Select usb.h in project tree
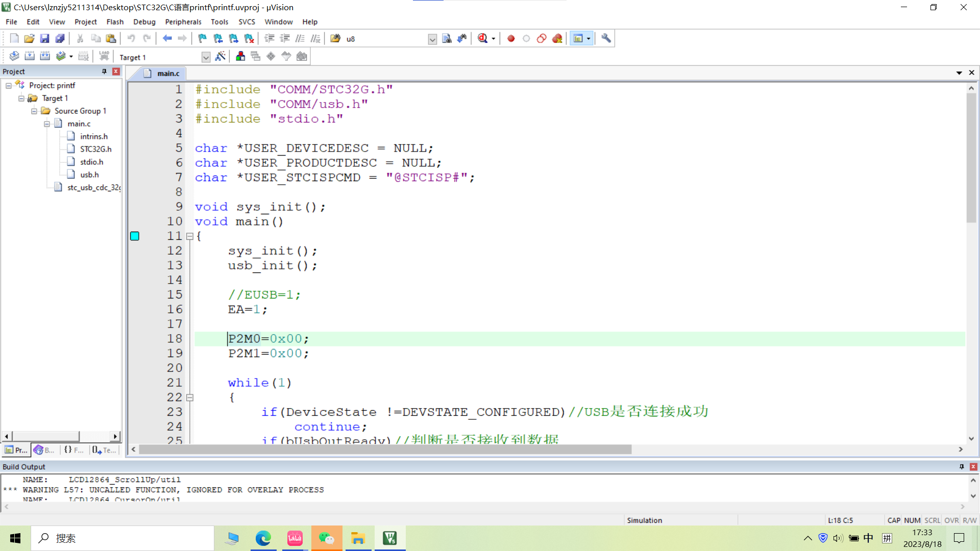Viewport: 980px width, 551px height. [x=89, y=174]
